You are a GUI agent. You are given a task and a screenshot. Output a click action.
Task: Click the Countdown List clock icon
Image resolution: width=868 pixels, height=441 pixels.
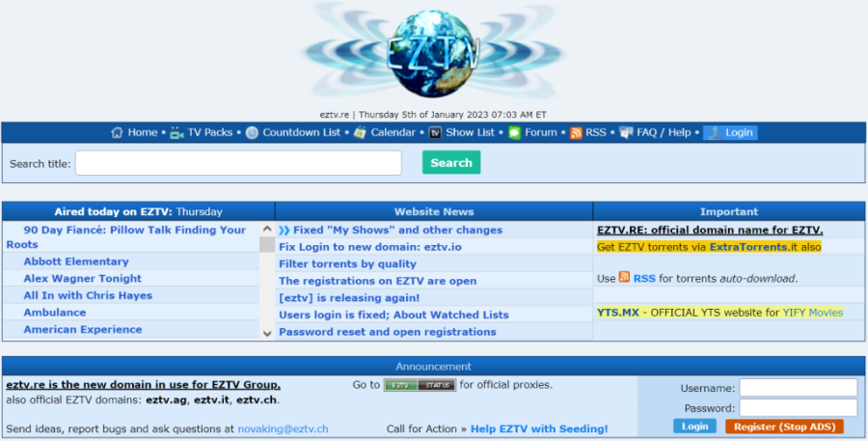252,133
